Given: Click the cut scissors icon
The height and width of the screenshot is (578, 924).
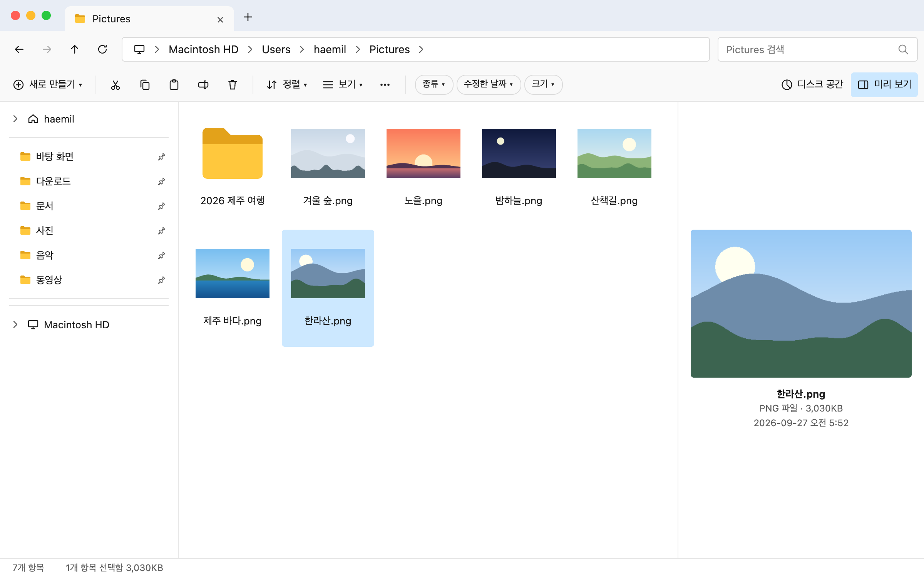Looking at the screenshot, I should tap(115, 84).
